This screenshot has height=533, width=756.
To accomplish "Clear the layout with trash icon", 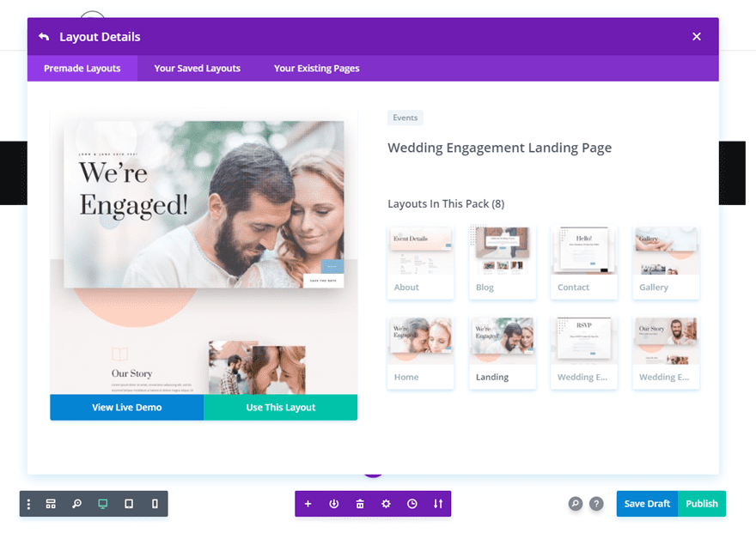I will coord(360,504).
